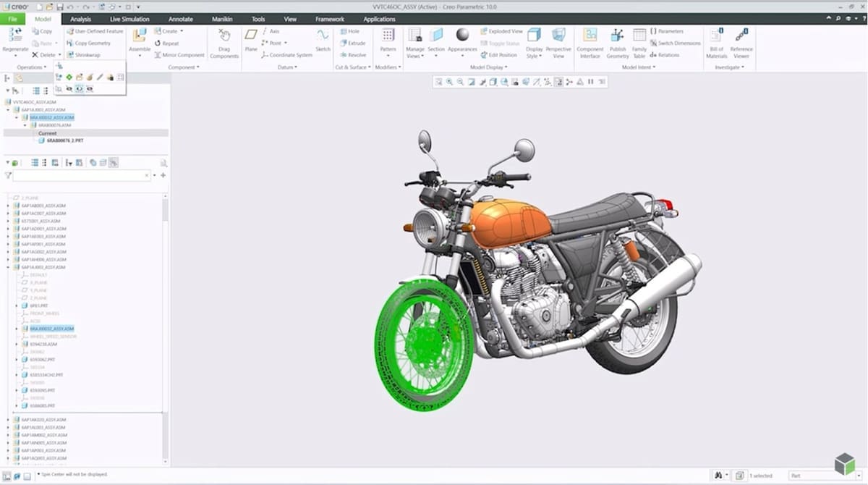Click the Mirror Component tool
This screenshot has height=485, width=868.
point(179,55)
